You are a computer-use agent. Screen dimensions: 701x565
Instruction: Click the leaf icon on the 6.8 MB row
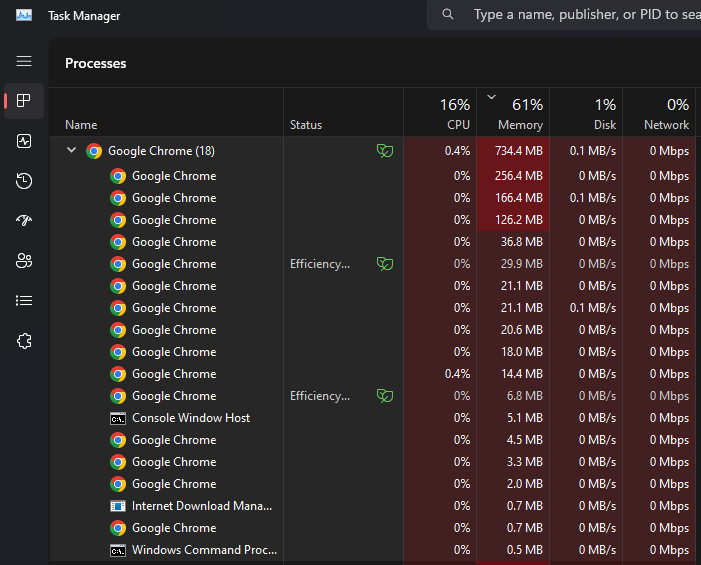click(x=384, y=396)
